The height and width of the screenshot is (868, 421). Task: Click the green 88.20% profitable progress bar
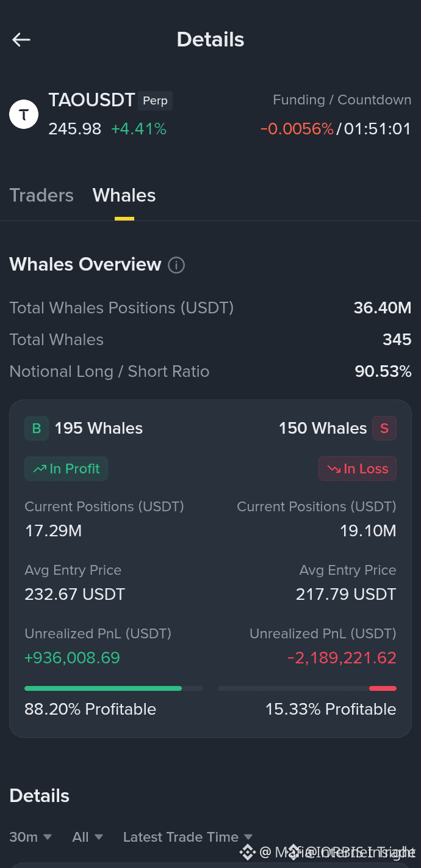point(103,688)
